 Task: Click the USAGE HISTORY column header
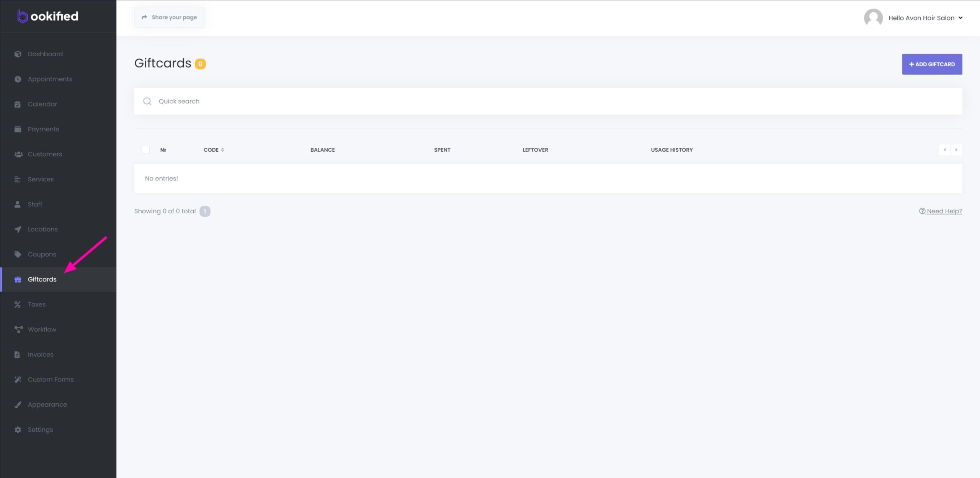(x=671, y=150)
